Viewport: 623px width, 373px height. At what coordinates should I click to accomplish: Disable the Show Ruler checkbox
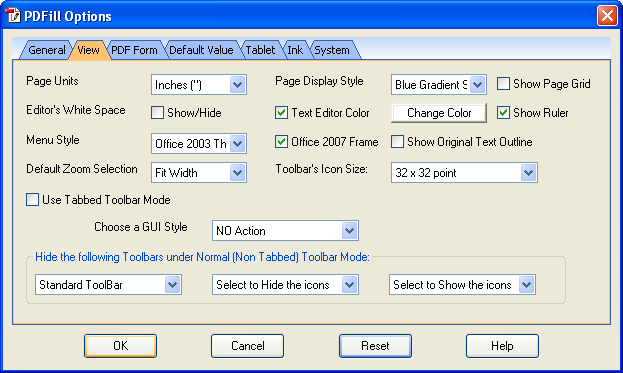point(503,113)
